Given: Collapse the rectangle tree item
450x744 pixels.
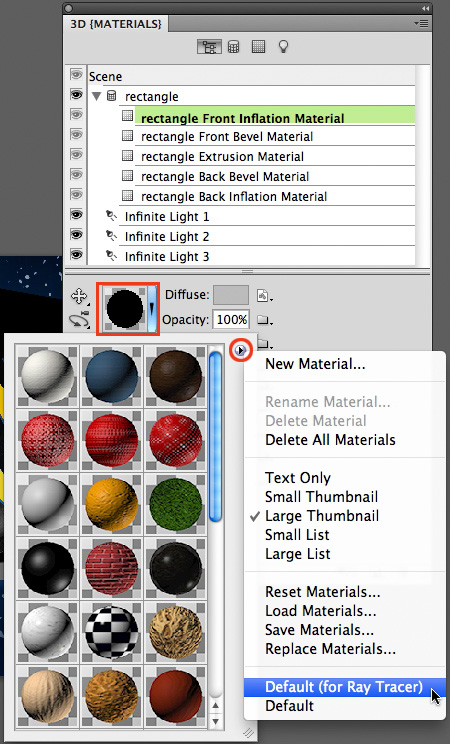Looking at the screenshot, I should click(x=97, y=97).
